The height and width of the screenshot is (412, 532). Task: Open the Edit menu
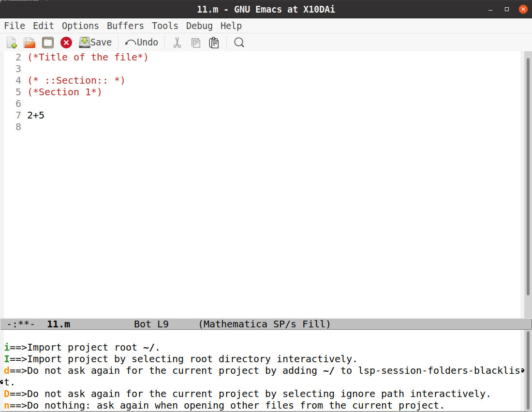click(x=43, y=26)
